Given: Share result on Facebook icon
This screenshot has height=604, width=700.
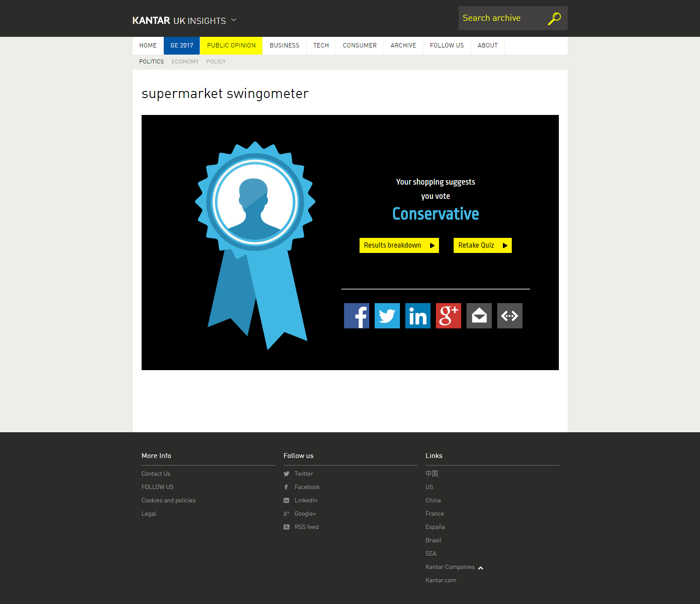Looking at the screenshot, I should click(356, 316).
